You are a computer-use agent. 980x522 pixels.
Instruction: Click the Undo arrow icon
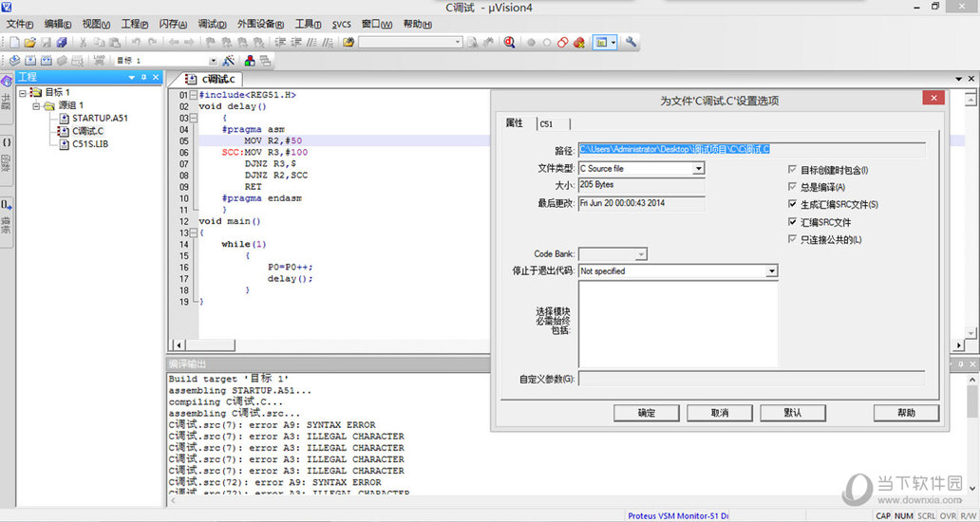tap(137, 43)
